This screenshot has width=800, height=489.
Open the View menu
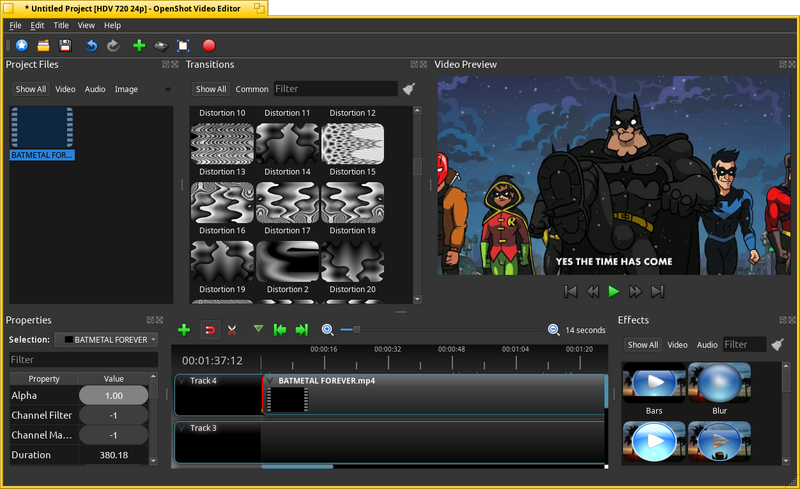[86, 25]
